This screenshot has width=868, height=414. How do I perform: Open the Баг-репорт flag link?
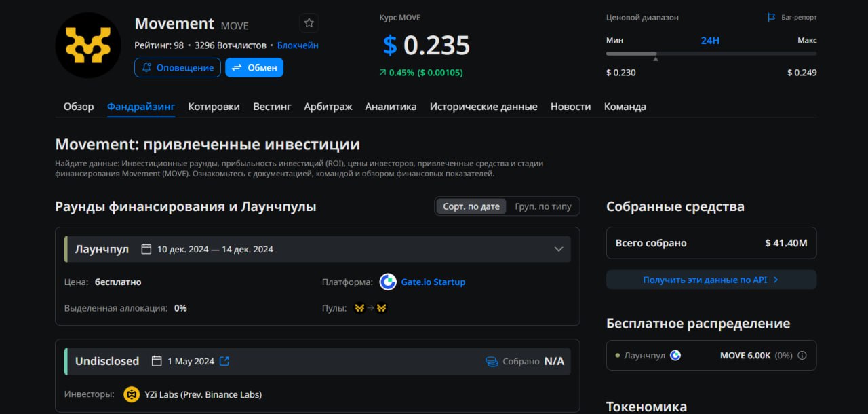[792, 18]
